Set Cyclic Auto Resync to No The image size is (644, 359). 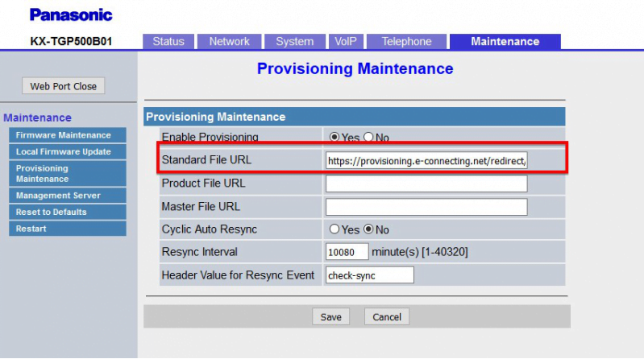368,229
